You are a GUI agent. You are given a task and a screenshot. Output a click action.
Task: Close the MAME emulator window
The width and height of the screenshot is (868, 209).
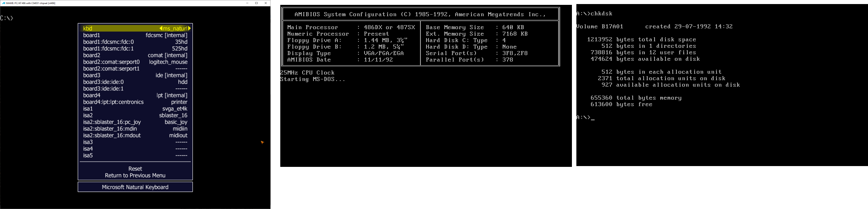pos(265,3)
